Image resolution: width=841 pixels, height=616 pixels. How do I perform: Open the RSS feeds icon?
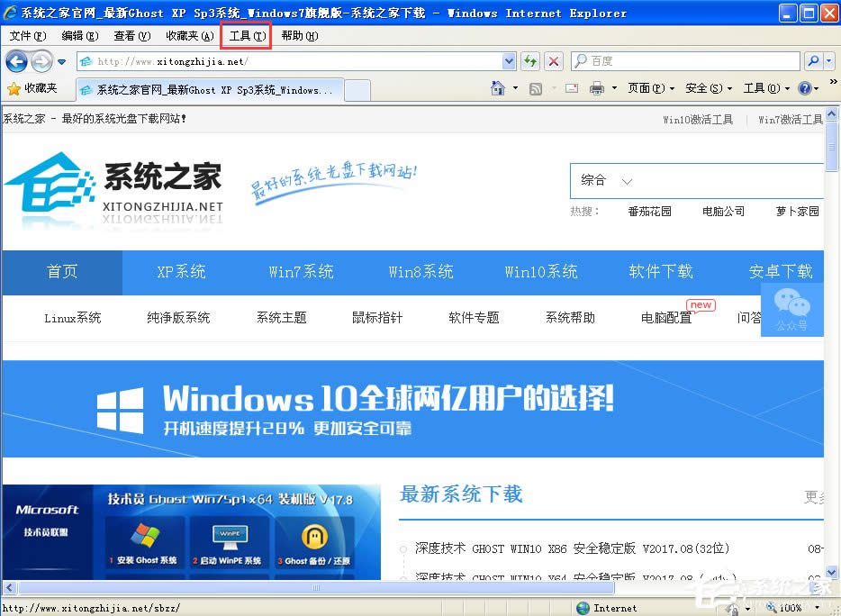click(535, 88)
